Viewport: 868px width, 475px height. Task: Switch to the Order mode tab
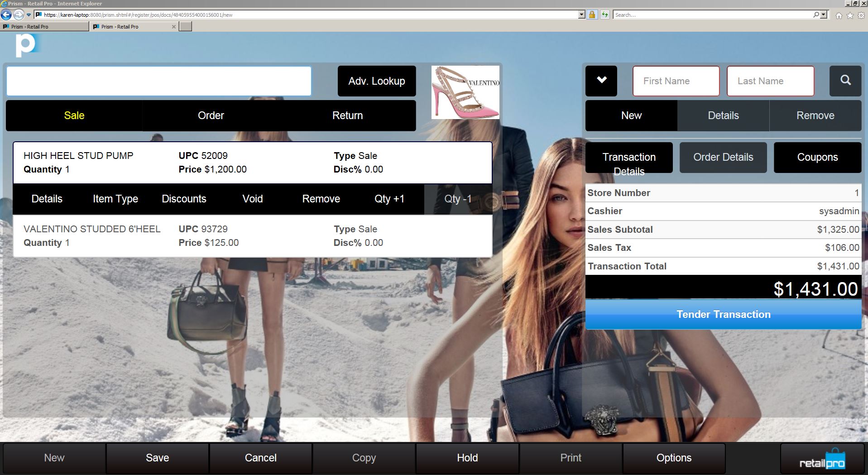[x=211, y=115]
